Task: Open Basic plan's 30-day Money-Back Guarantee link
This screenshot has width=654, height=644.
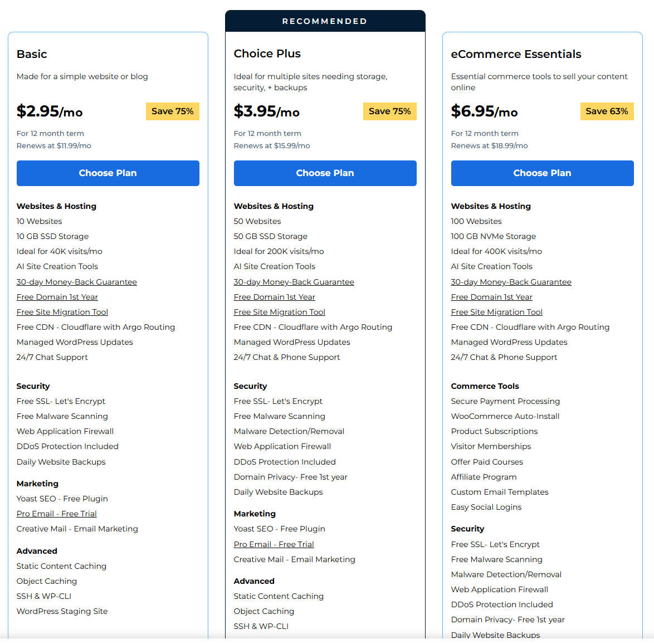Action: [76, 282]
